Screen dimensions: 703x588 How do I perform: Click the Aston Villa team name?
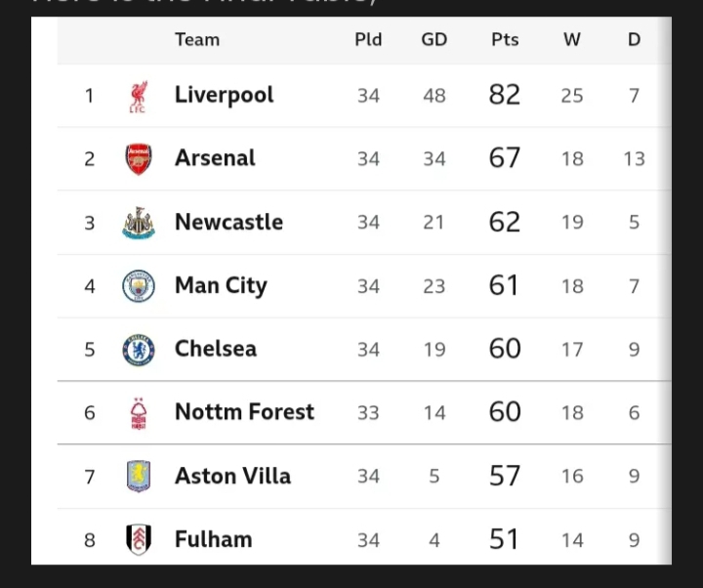tap(232, 476)
